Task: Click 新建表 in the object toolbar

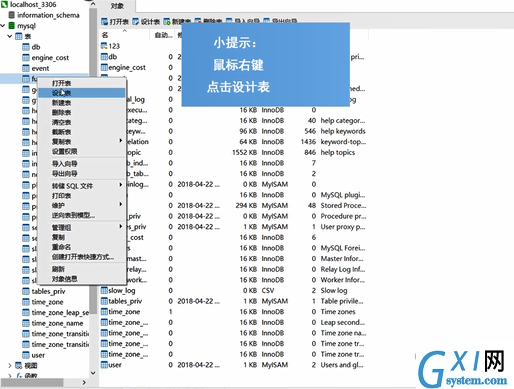Action: click(x=177, y=22)
